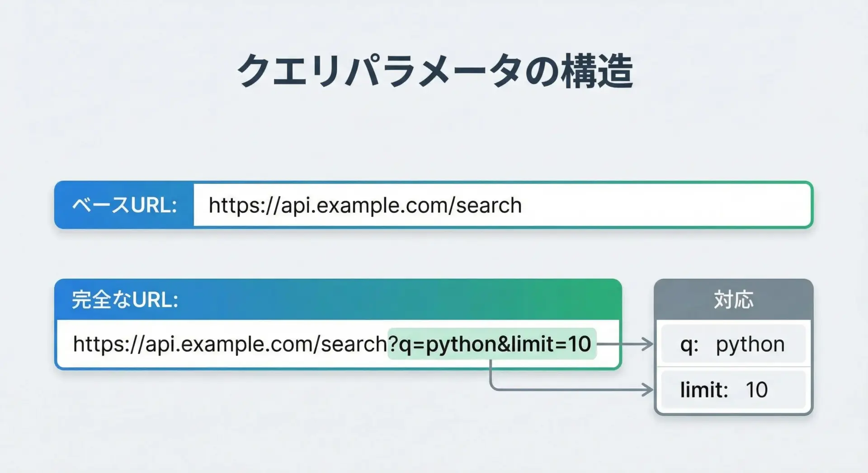868x473 pixels.
Task: Click empty space inside base URL field
Action: click(x=669, y=206)
